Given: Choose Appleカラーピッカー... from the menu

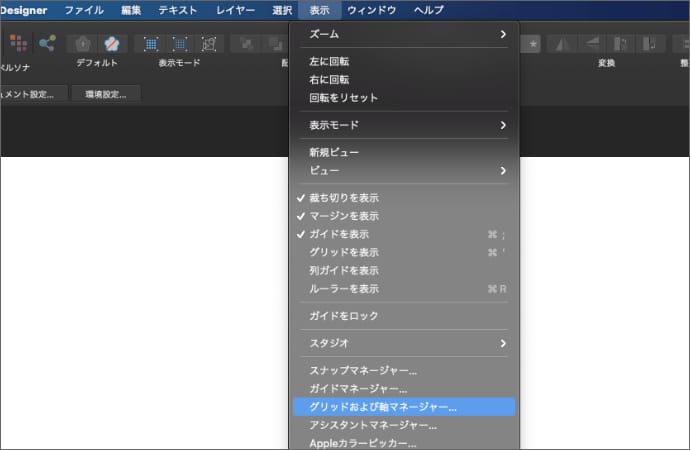Looking at the screenshot, I should [363, 443].
